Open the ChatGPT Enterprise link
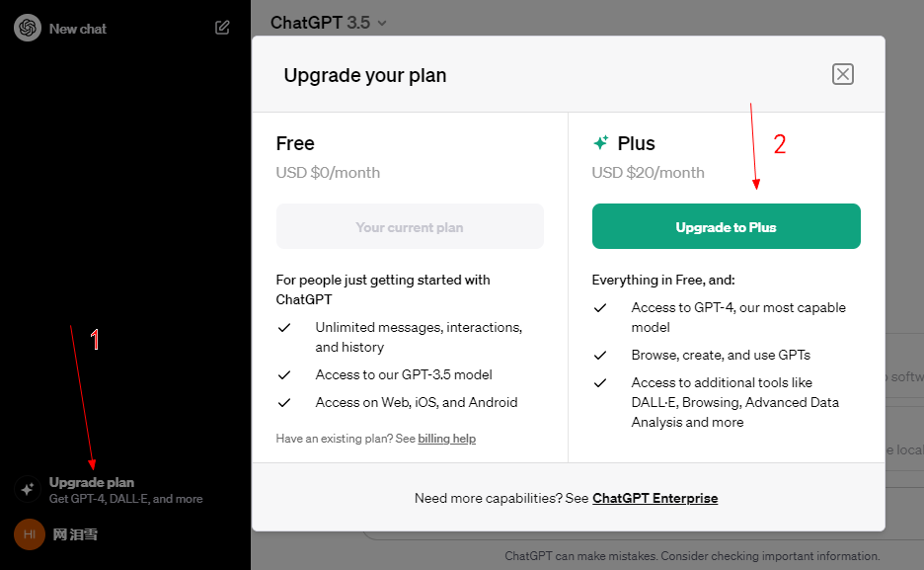 (654, 498)
